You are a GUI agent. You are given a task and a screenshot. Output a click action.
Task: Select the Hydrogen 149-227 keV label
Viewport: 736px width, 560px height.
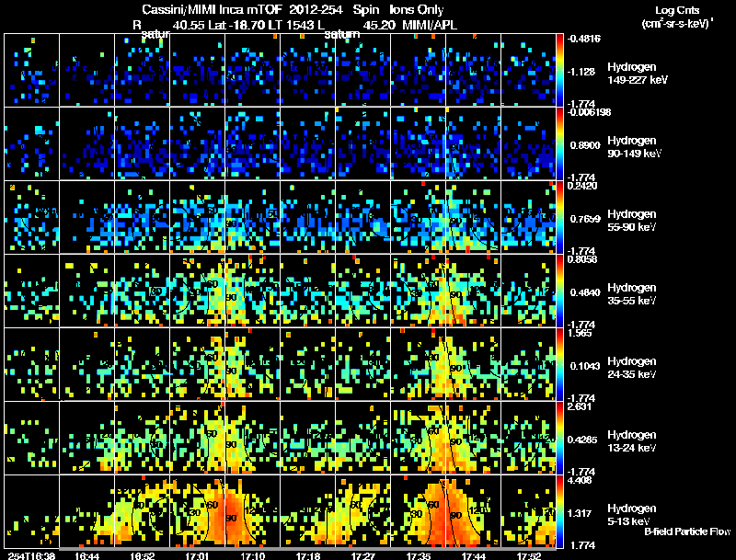pyautogui.click(x=638, y=74)
